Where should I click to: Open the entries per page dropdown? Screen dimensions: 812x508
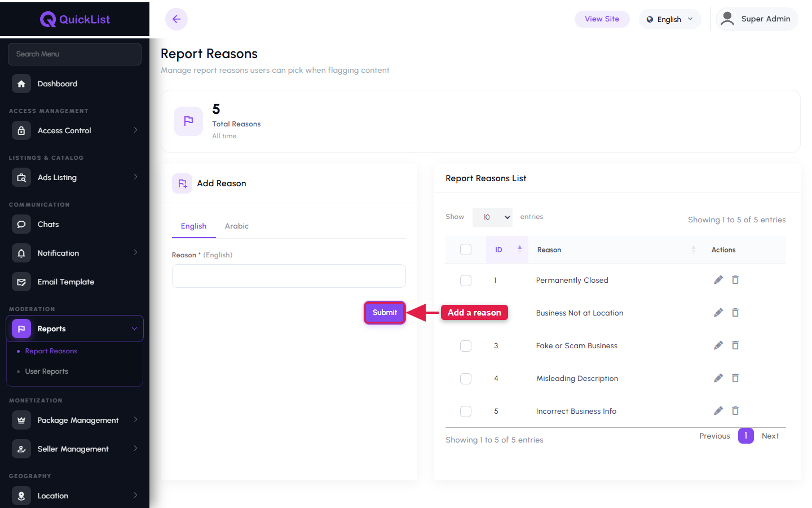(492, 217)
